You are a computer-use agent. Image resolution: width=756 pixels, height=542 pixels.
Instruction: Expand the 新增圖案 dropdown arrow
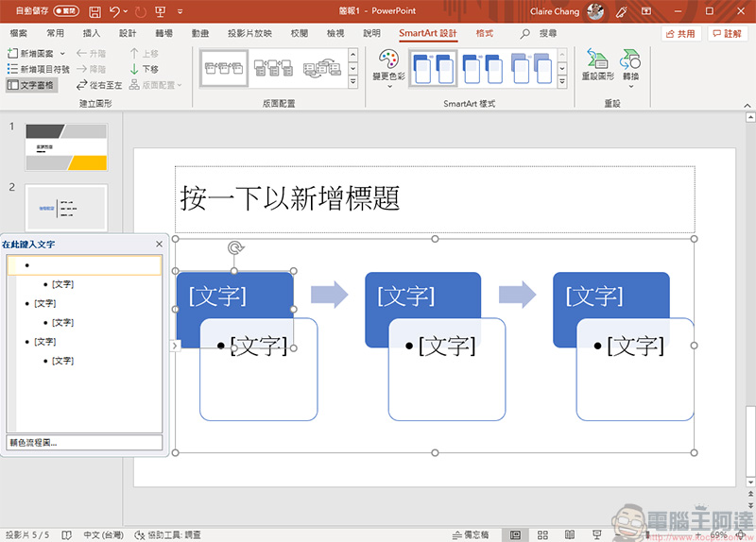62,54
